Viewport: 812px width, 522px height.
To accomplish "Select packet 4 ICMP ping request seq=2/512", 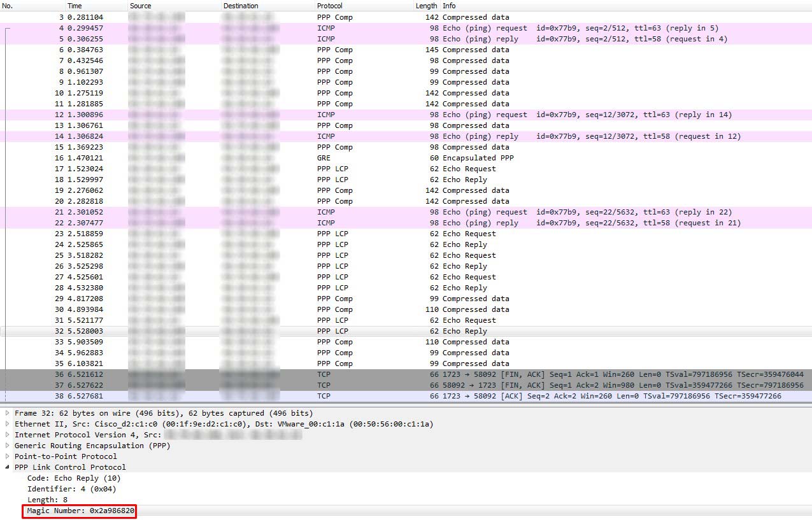I will click(x=406, y=28).
